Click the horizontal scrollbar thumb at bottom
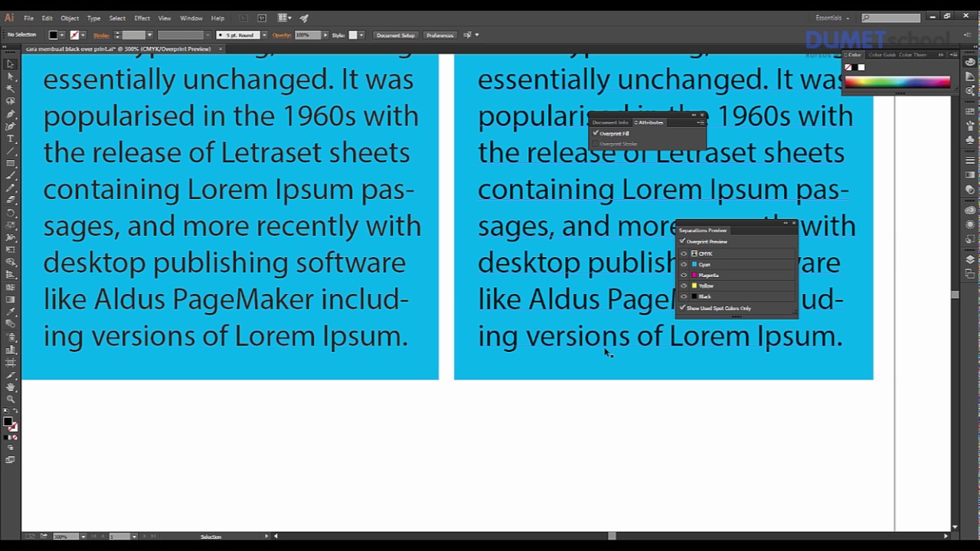This screenshot has height=551, width=980. (612, 536)
